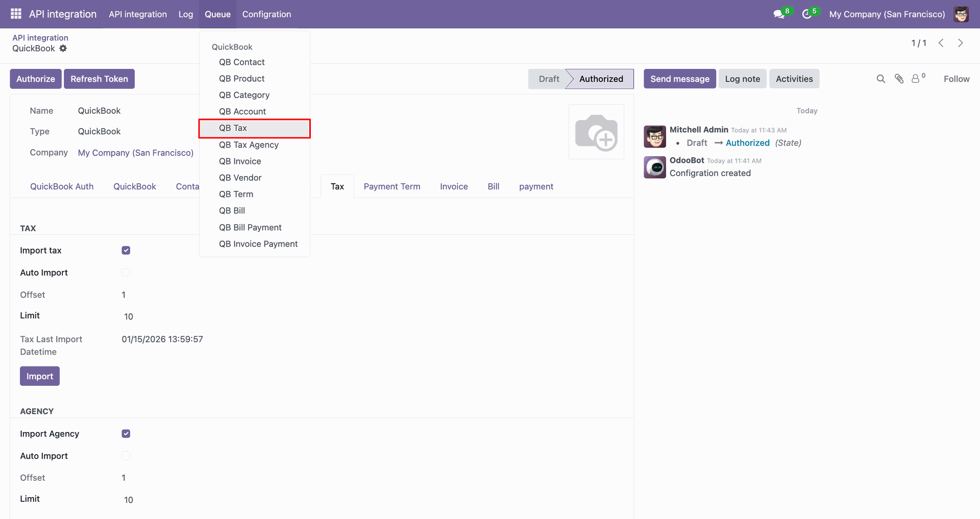The width and height of the screenshot is (980, 519).
Task: Open the Log menu
Action: (x=186, y=14)
